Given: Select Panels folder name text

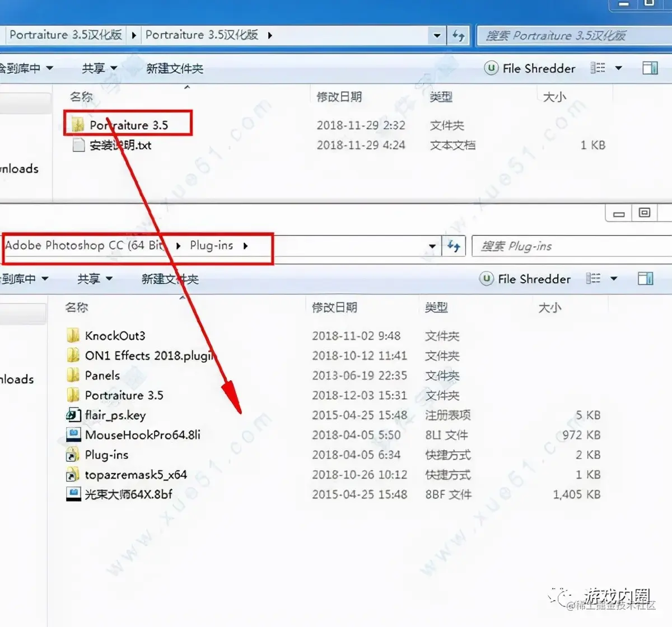Looking at the screenshot, I should [102, 376].
